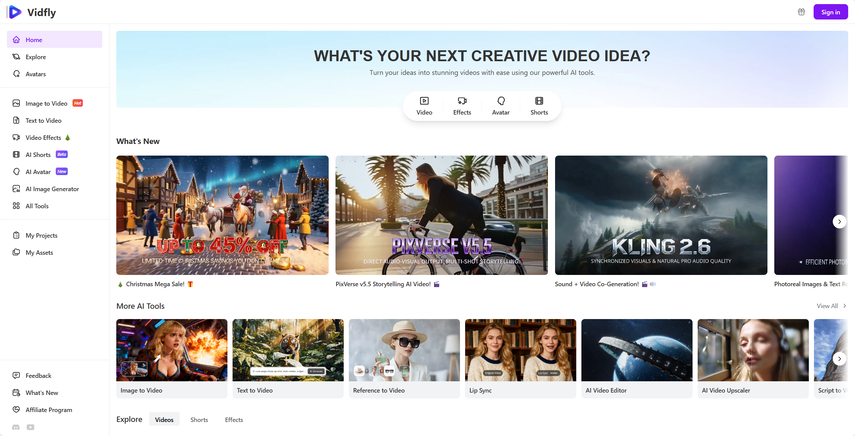Open the Christmas 45% off banner
The height and width of the screenshot is (436, 855).
click(222, 215)
